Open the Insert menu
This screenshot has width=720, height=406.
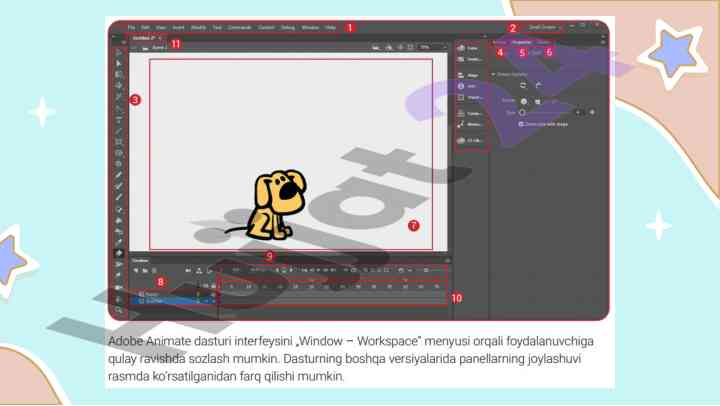pos(178,28)
